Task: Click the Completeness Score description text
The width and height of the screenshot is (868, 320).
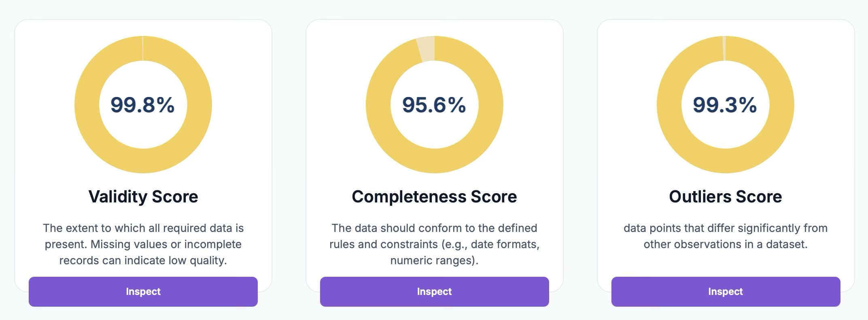Action: (x=434, y=244)
